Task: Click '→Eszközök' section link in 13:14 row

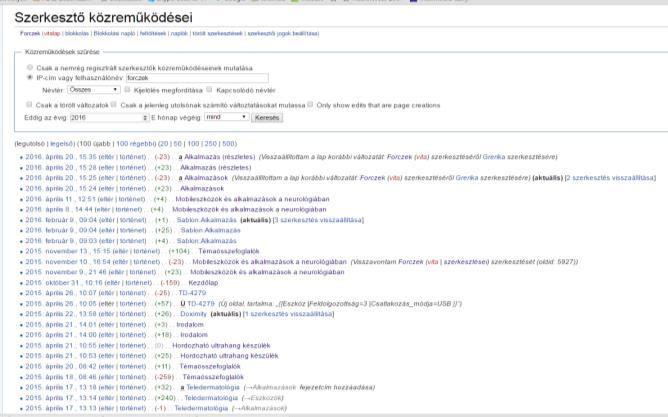Action: [x=263, y=397]
